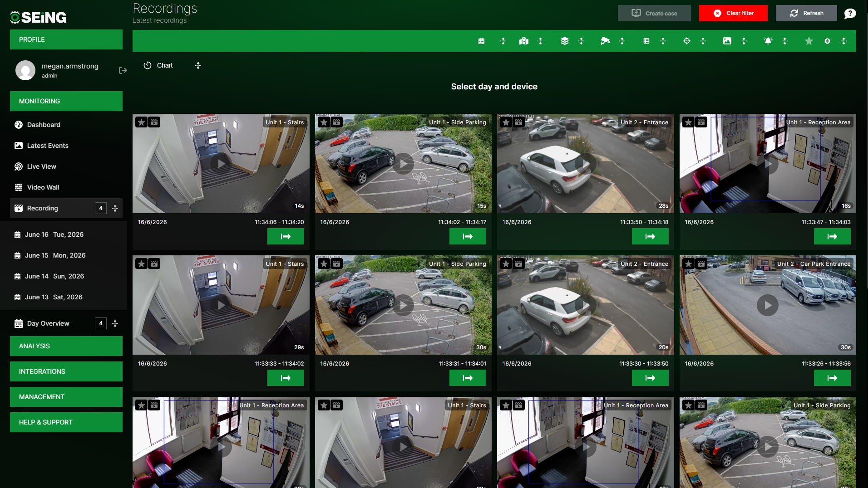Play the Car Park Entrance 11:33:26 video thumbnail
This screenshot has height=488, width=868.
point(768,305)
